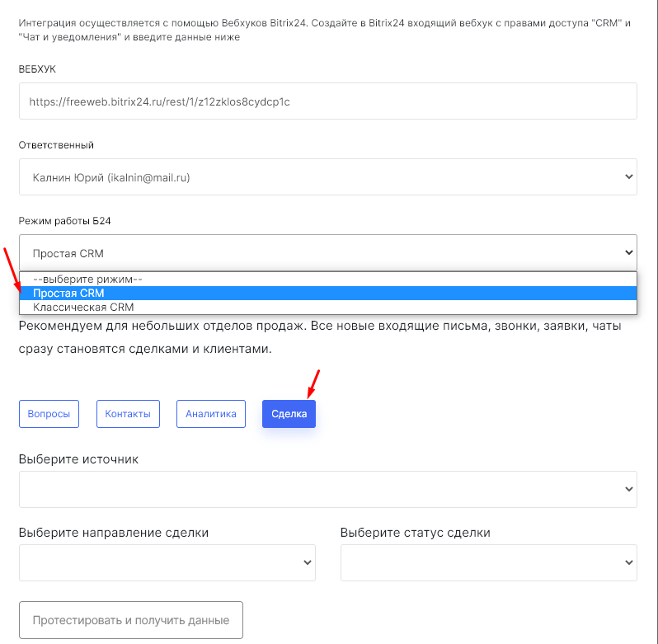Open the Контакты tab
Screen dimensions: 658x644
[x=128, y=414]
